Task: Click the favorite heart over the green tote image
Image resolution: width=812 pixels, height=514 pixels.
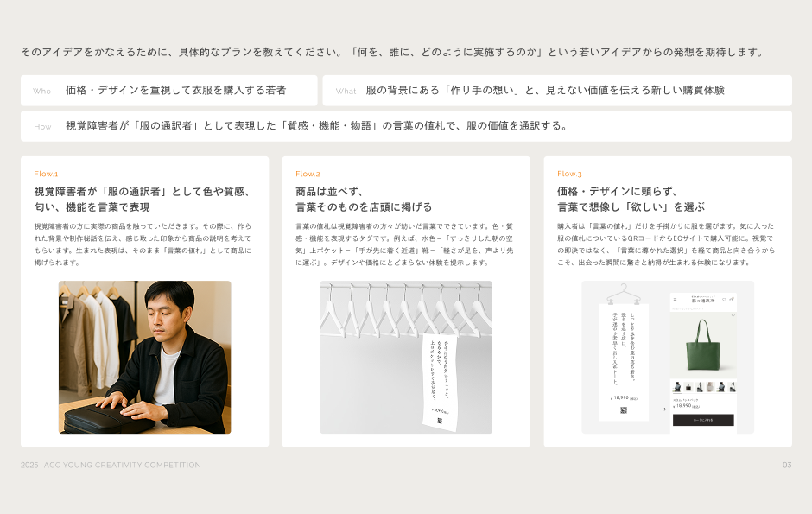Action: (733, 314)
